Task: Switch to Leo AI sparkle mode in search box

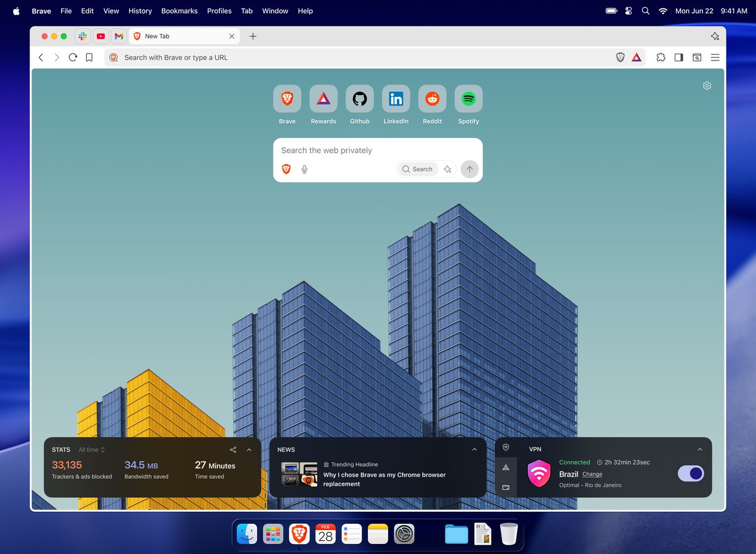Action: click(447, 169)
